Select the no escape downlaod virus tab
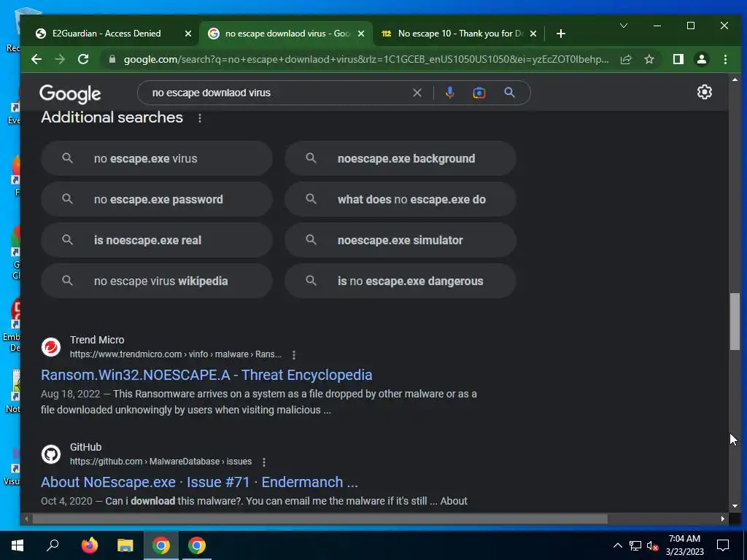747x560 pixels. pos(287,34)
